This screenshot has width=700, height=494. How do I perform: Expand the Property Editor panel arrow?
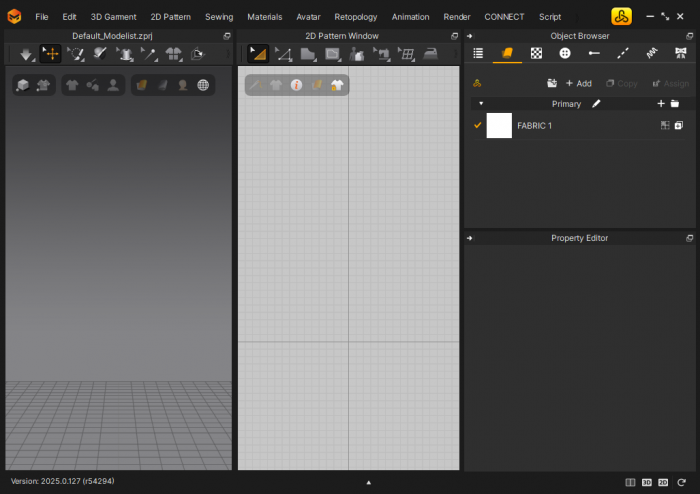[470, 238]
